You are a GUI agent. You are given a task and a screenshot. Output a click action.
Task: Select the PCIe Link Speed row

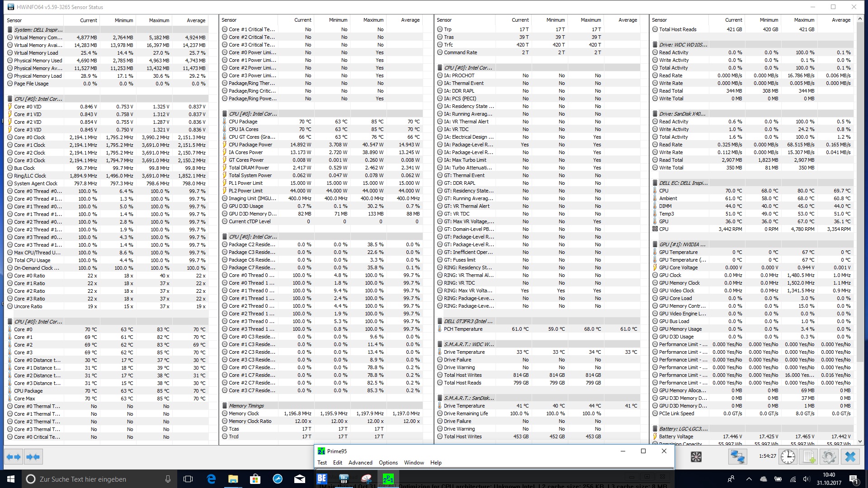pyautogui.click(x=753, y=413)
